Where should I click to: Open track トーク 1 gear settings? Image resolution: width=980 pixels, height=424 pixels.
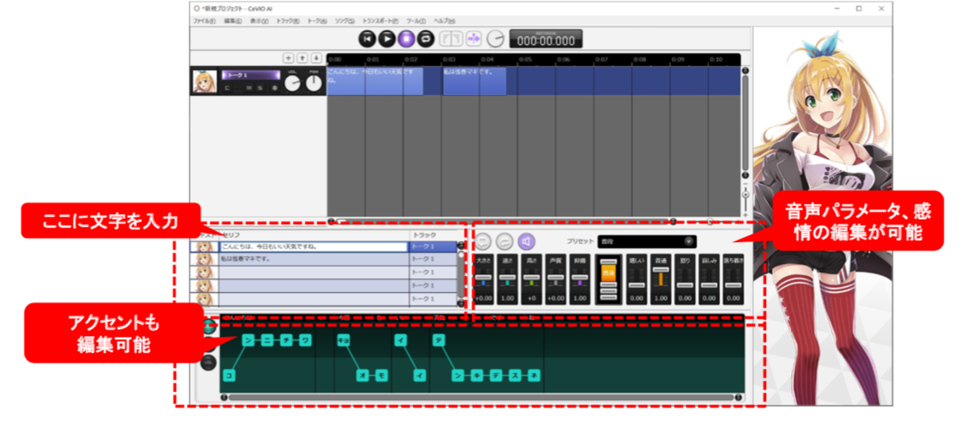(x=274, y=88)
